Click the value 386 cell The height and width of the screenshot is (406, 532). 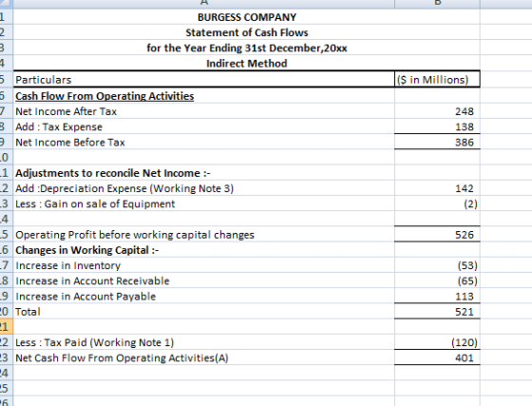tap(437, 142)
